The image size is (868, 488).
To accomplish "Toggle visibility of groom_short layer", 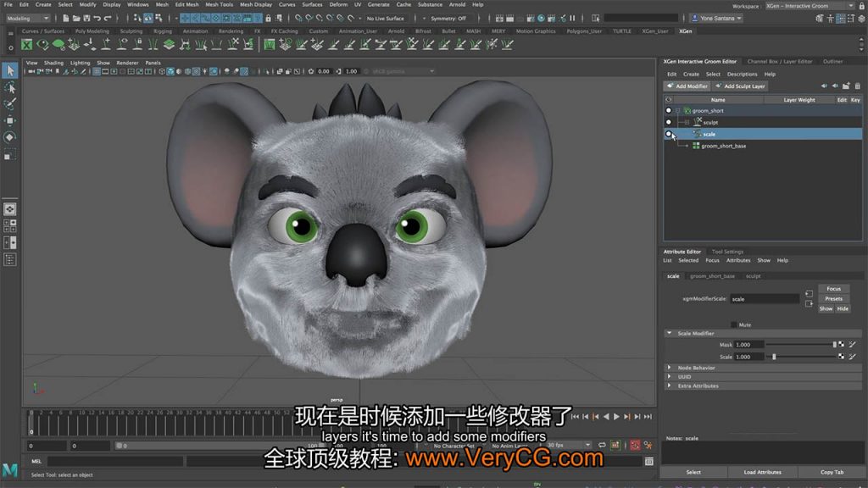I will pos(669,111).
